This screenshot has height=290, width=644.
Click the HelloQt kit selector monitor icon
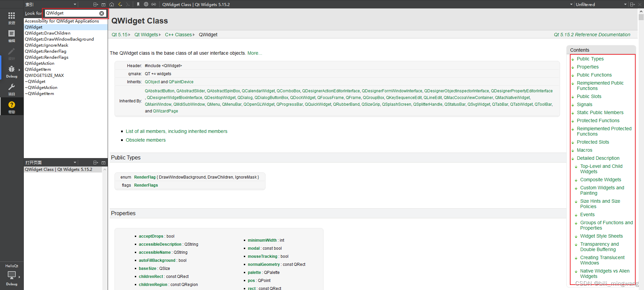tap(12, 276)
